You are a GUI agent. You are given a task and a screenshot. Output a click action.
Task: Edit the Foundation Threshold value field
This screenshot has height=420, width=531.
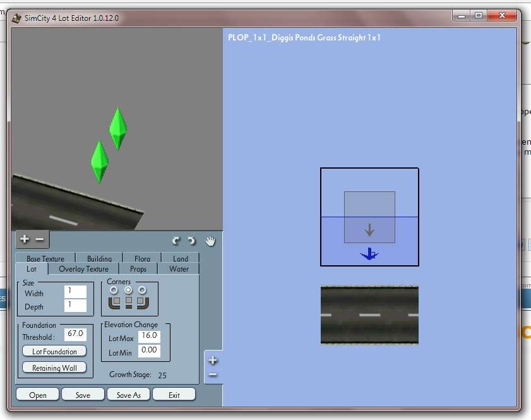point(75,334)
